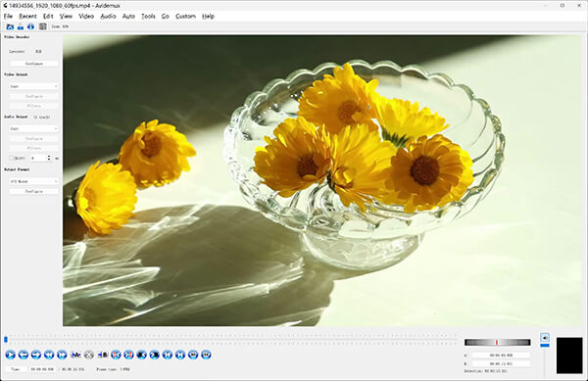The image size is (588, 381).
Task: Click Filters under Audio Output
Action: point(33,148)
